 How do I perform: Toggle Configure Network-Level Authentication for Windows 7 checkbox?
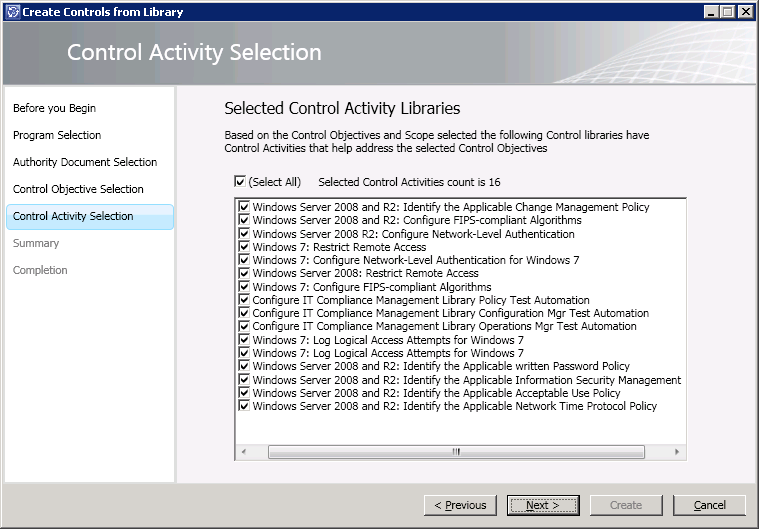244,260
